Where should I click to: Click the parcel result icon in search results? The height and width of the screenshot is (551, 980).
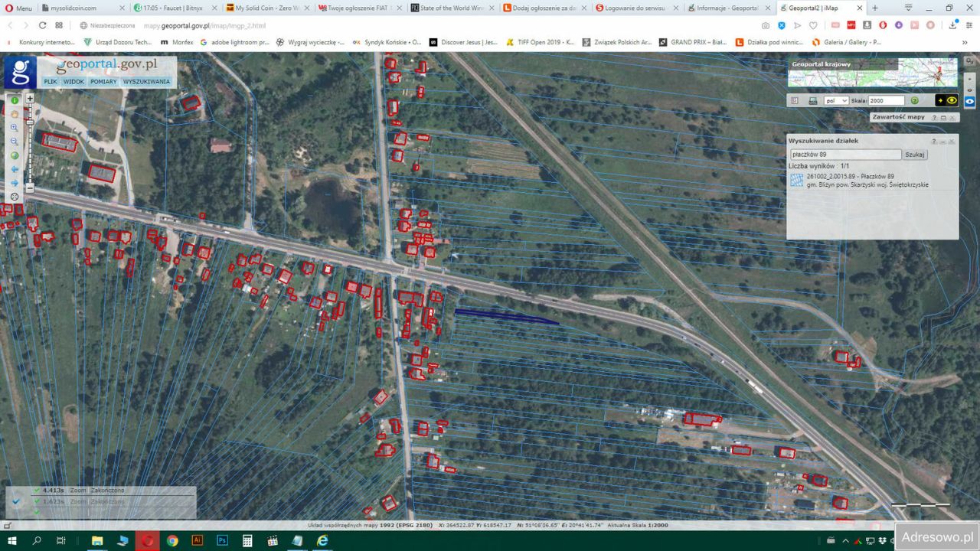point(796,180)
